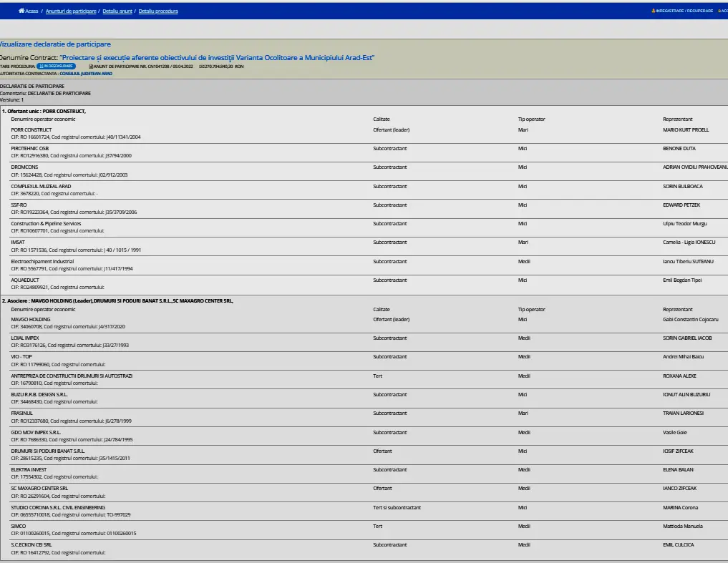Click ANTREPRIZA DE CONSTRUCTII DRUMURI SI AUTOSTRAZI

click(72, 376)
